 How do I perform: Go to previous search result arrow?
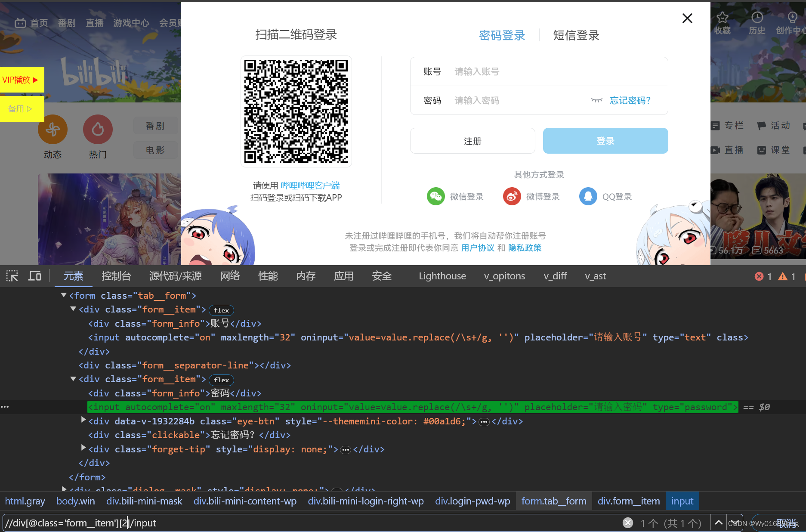719,523
